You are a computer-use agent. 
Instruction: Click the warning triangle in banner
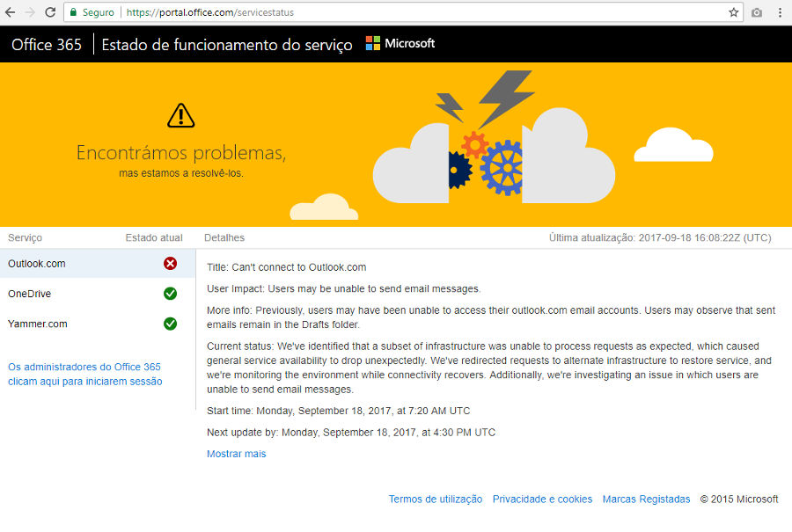coord(180,115)
